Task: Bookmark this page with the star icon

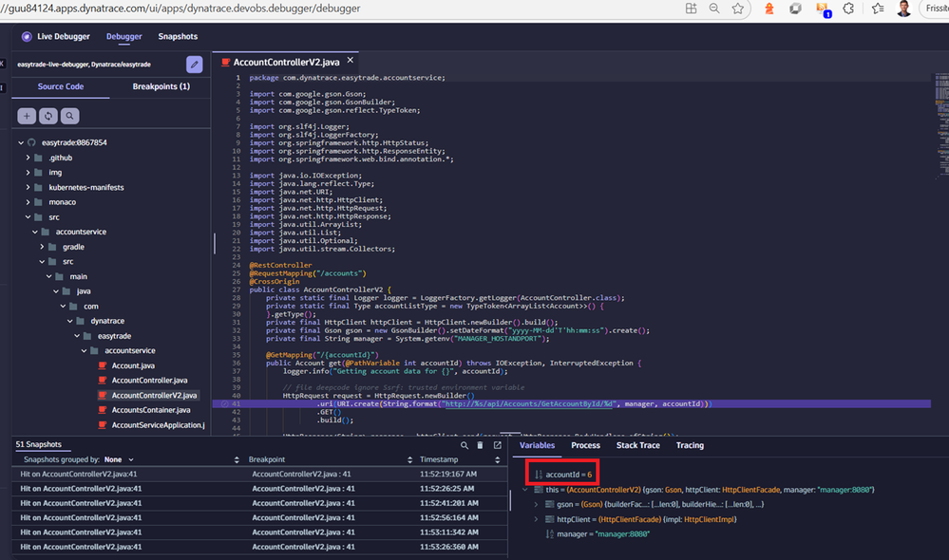Action: (x=738, y=9)
